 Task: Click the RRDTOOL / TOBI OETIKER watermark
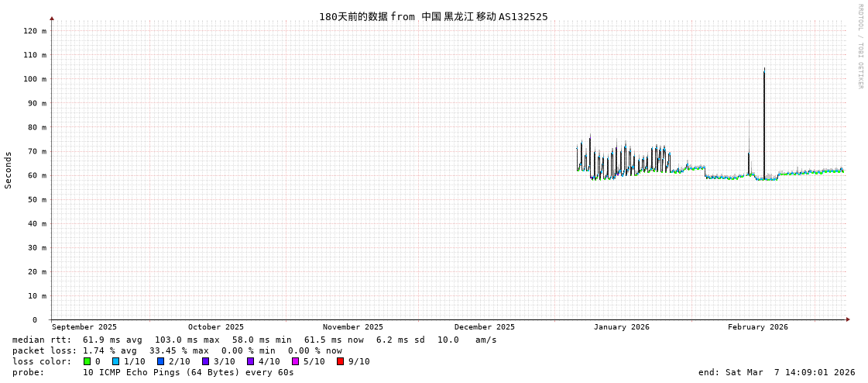[859, 46]
